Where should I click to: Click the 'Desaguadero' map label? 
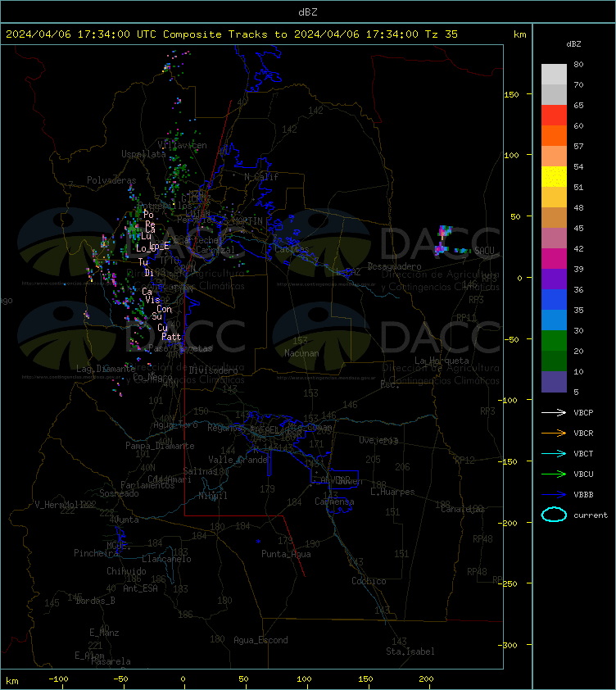(394, 266)
